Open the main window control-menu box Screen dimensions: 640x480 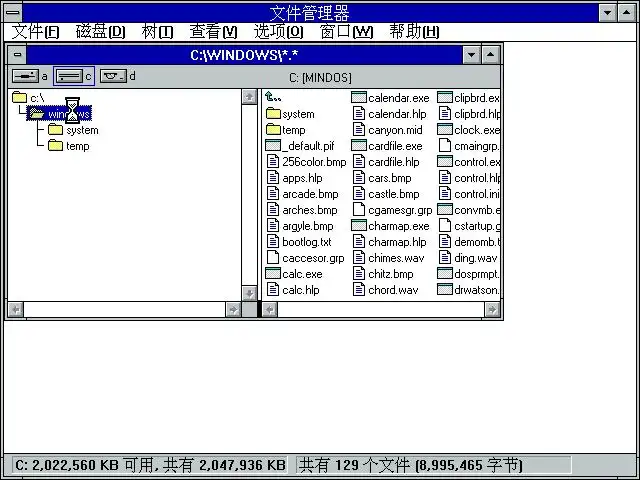click(13, 12)
